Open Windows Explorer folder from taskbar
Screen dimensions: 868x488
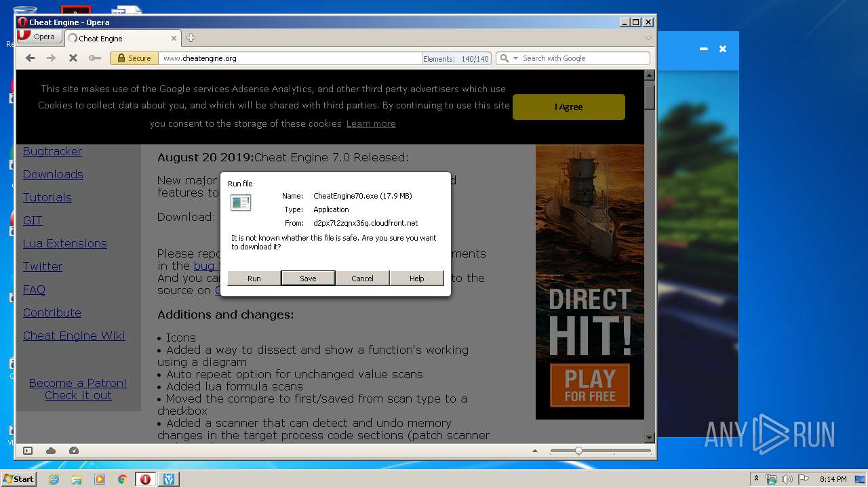77,479
